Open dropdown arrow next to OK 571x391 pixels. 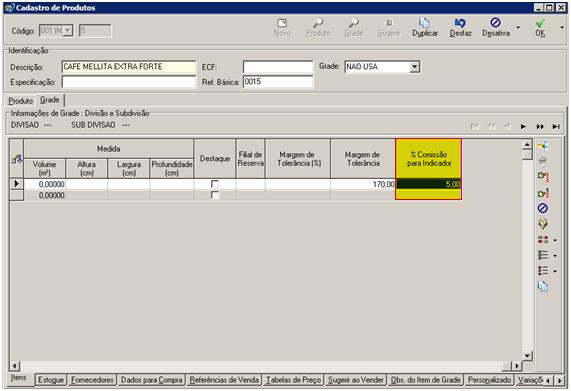pyautogui.click(x=562, y=27)
